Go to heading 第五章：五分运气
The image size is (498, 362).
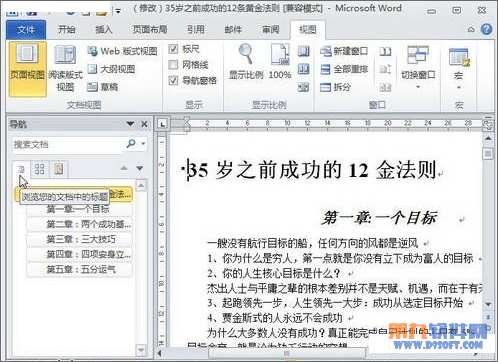tap(79, 269)
